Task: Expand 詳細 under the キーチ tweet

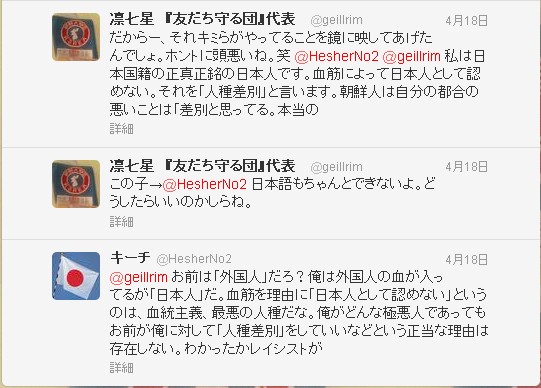Action: [121, 368]
